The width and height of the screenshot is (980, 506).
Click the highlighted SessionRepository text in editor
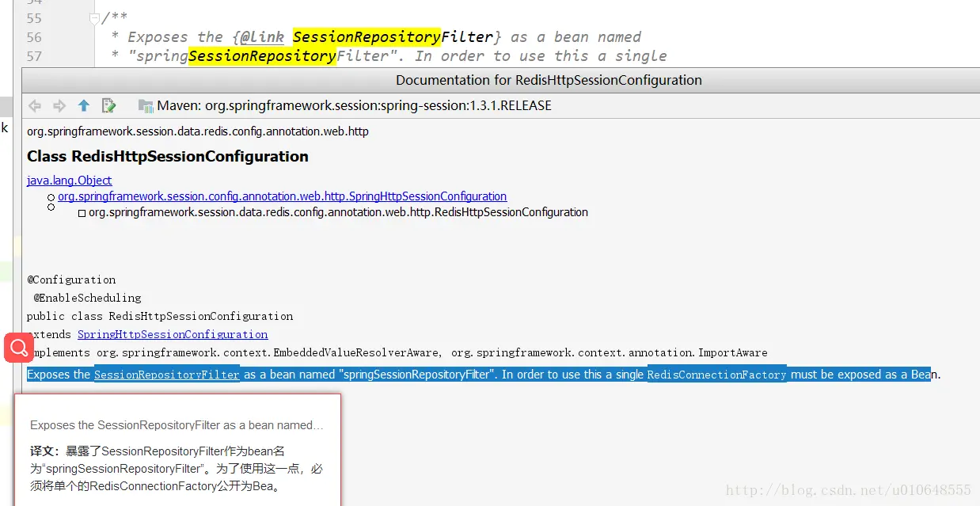pyautogui.click(x=261, y=55)
